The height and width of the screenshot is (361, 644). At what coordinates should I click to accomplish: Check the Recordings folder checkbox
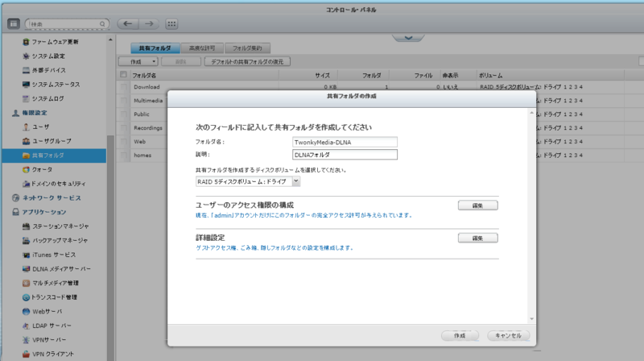123,128
